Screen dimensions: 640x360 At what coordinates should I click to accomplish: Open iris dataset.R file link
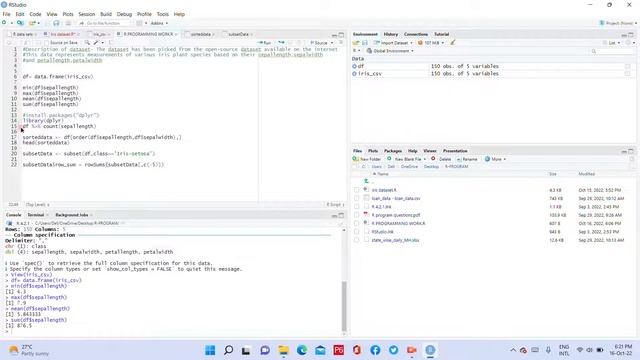click(384, 190)
